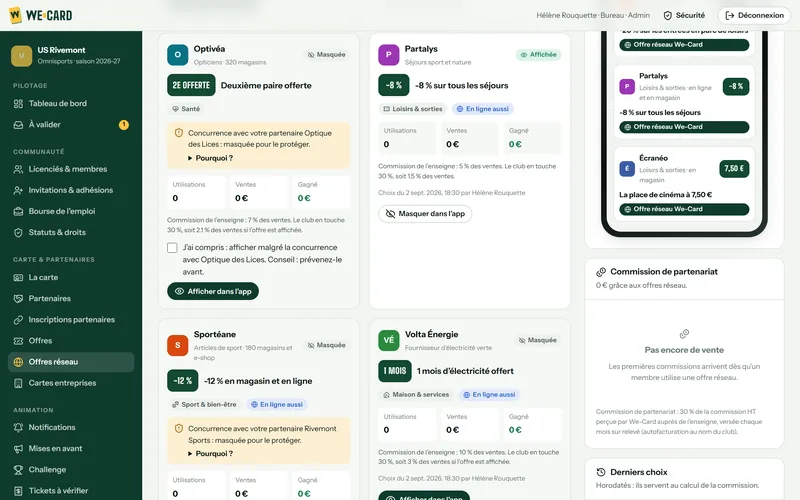Click En ligne aussi tag on Sportéane card
The width and height of the screenshot is (800, 500).
pos(277,405)
